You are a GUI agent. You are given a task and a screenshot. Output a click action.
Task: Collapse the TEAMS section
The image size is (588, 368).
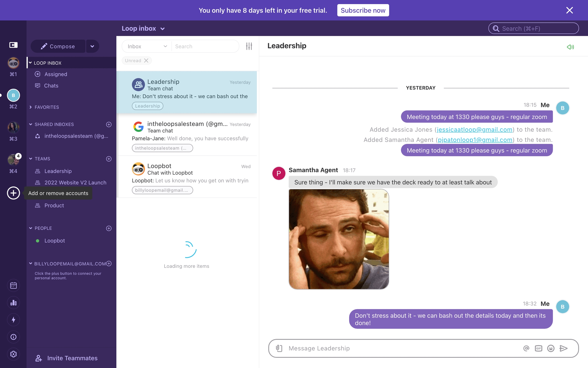click(x=31, y=159)
